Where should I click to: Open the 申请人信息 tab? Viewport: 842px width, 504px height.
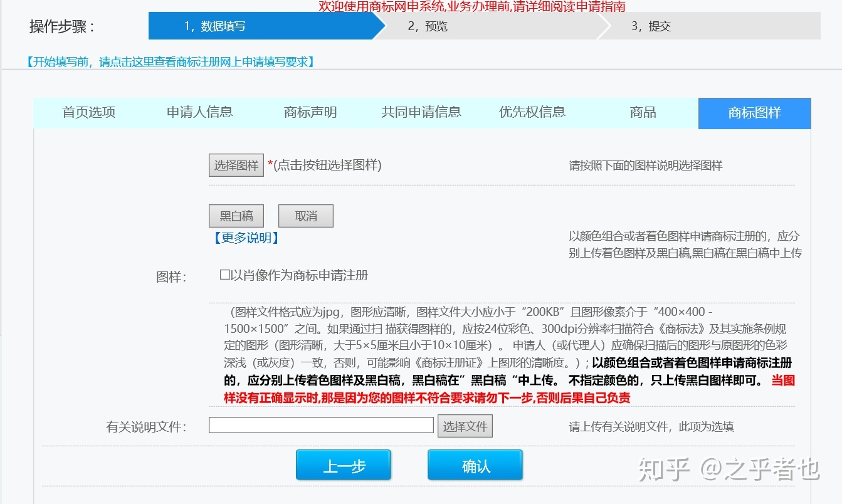[199, 113]
